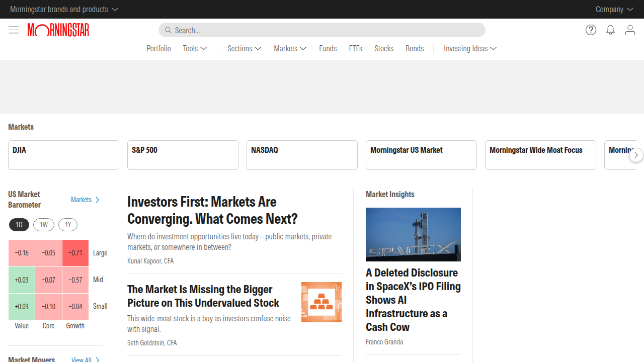Click the search magnifier icon

168,30
